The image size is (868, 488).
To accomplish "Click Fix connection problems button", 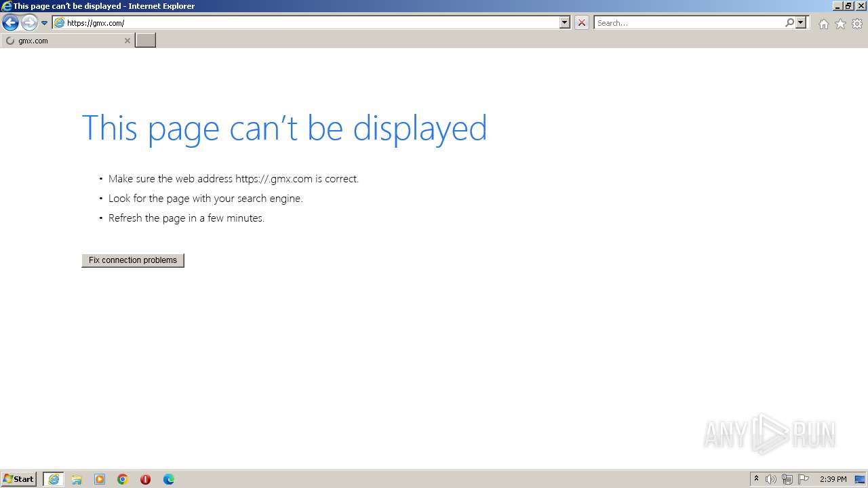I will coord(133,260).
